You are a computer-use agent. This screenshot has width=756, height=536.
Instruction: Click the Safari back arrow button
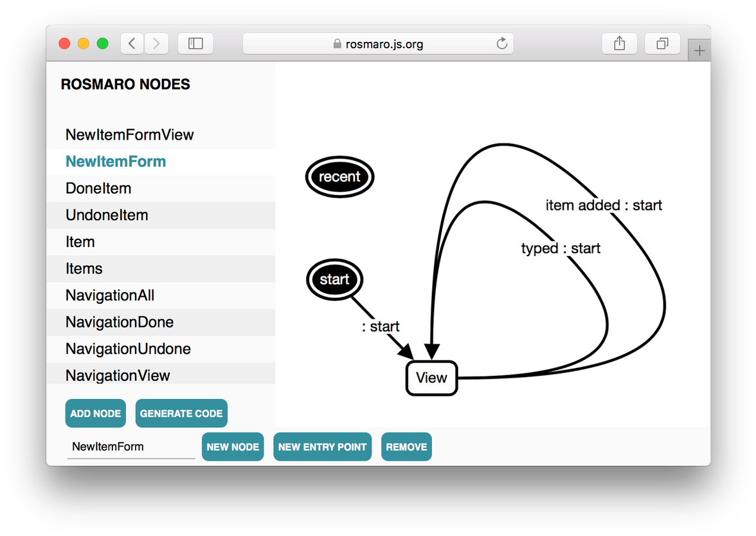[x=132, y=44]
